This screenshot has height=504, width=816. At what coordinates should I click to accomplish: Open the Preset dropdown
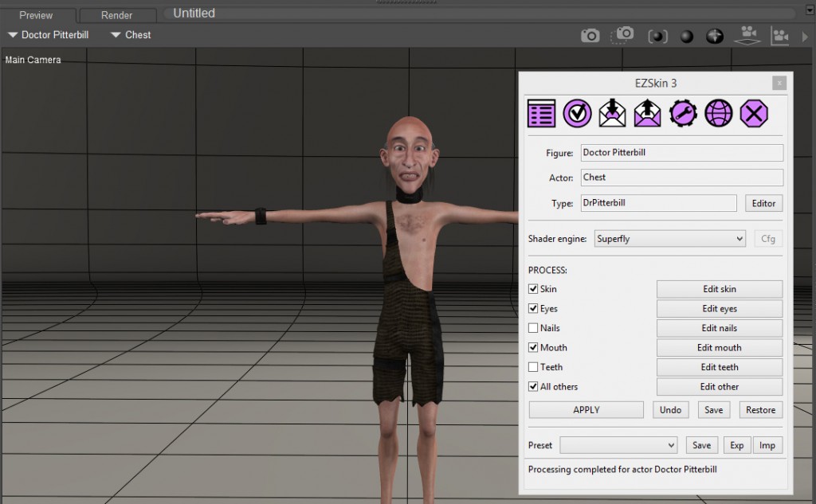pyautogui.click(x=618, y=445)
